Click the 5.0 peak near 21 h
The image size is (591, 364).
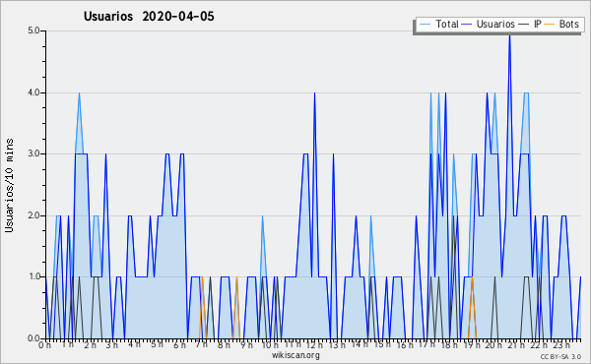click(509, 35)
